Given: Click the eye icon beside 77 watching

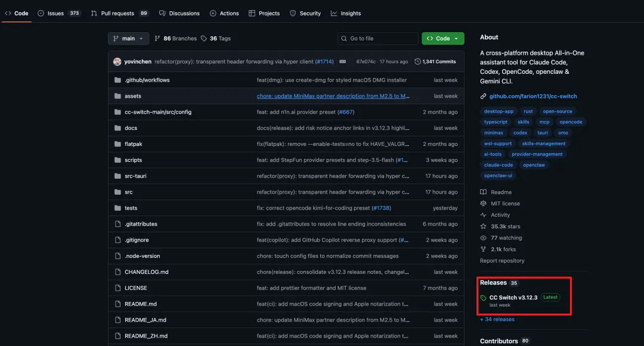Looking at the screenshot, I should [x=484, y=238].
